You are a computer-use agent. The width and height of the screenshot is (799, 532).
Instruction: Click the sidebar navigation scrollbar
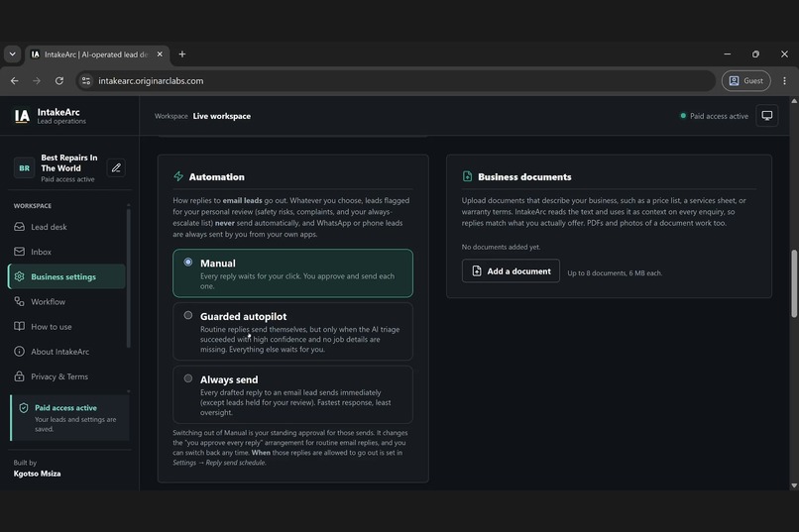click(129, 277)
